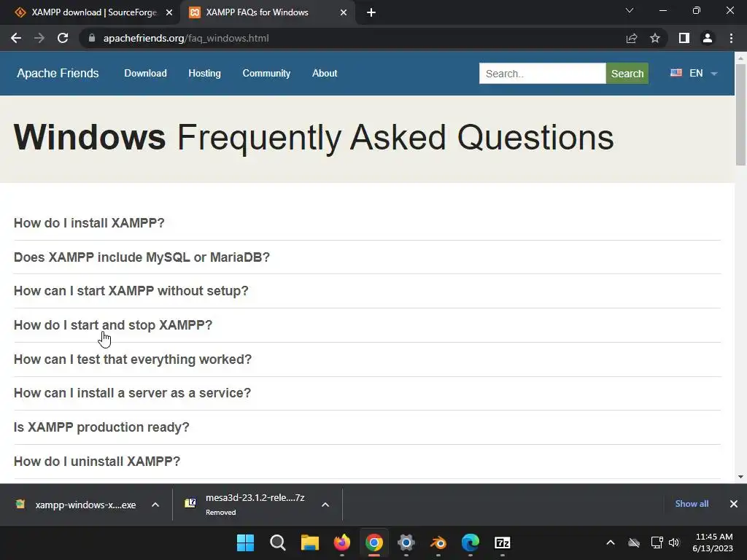Expand How do I uninstall XAMPP?
This screenshot has width=747, height=560.
coord(97,462)
